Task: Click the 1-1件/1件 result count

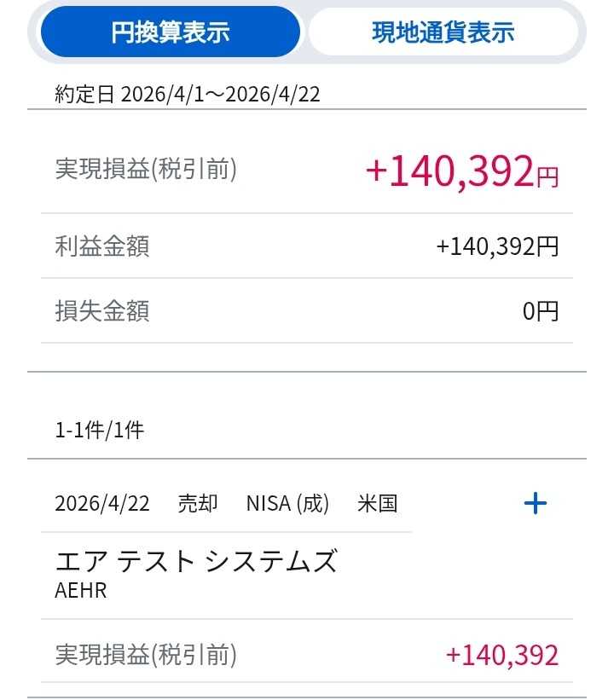Action: pos(100,431)
